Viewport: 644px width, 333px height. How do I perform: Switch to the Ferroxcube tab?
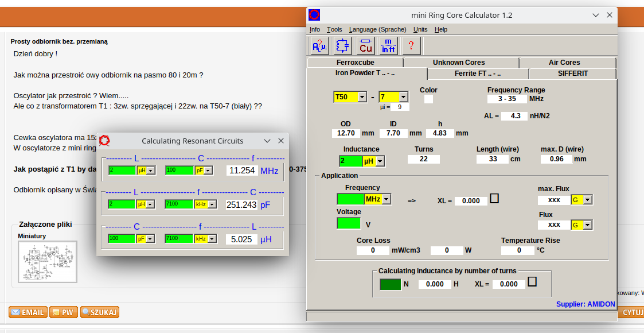(355, 63)
